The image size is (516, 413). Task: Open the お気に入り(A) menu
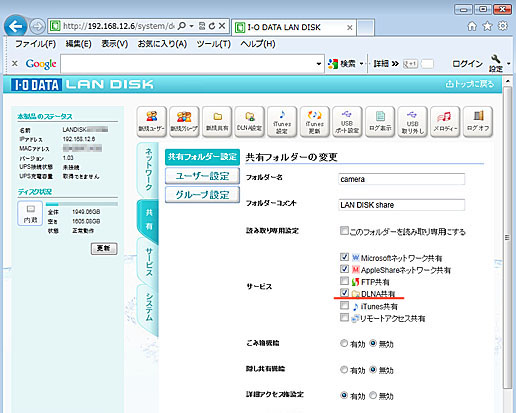tap(162, 44)
